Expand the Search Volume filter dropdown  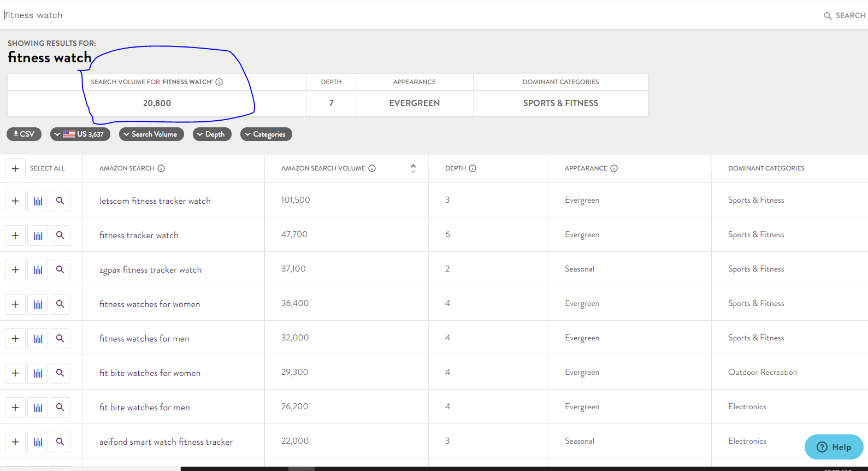[151, 134]
